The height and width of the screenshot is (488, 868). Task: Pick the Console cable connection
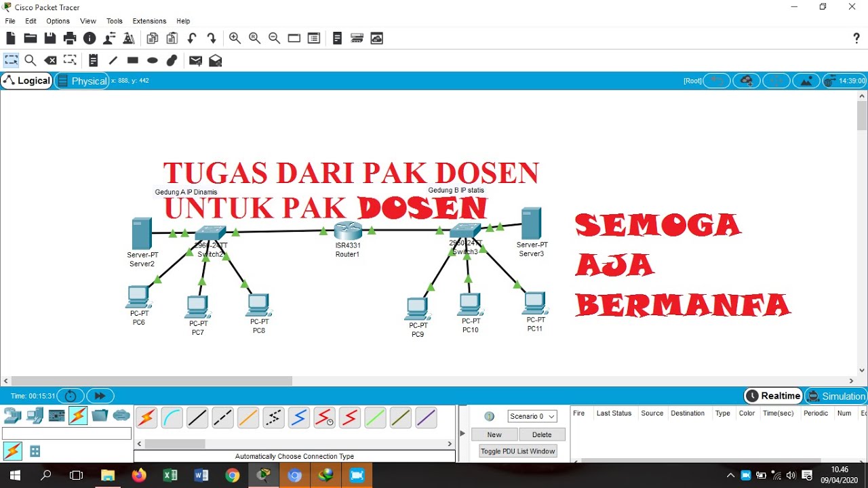172,418
